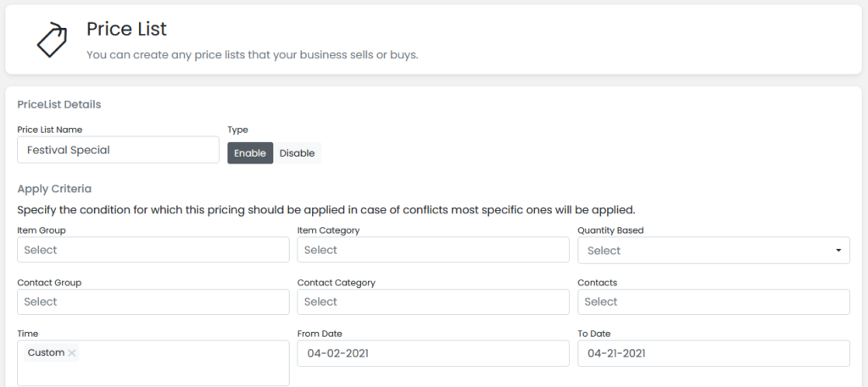Change the To Date field
Screen dimensions: 868x387
point(714,353)
